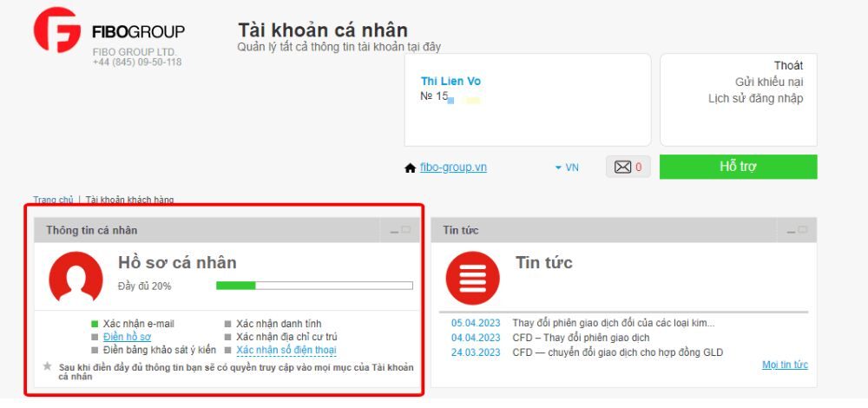
Task: Open Gửi khiếu nại
Action: (769, 82)
